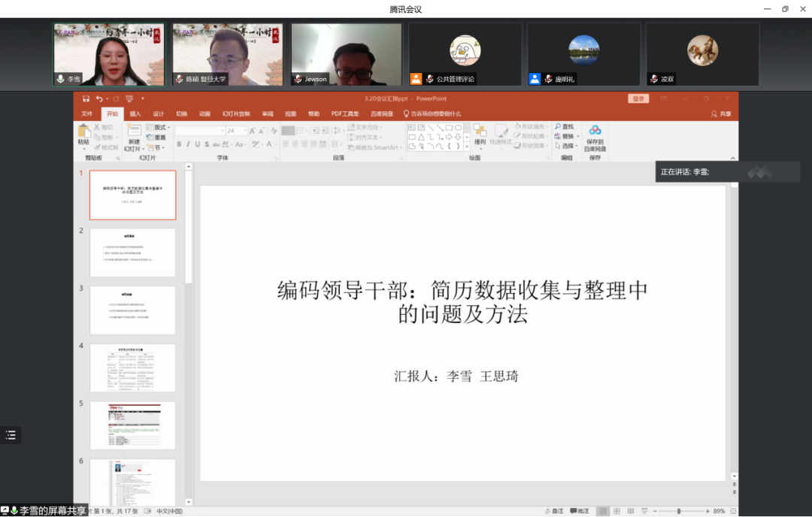Toggle the Notes (备注) pane
Screen dimensions: 812x517
(x=553, y=511)
